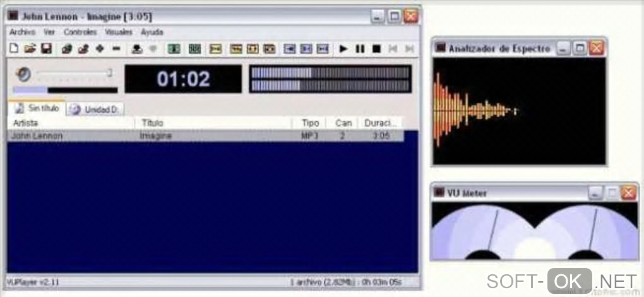The width and height of the screenshot is (644, 297).
Task: Click the spectrum display in Analizador de Espectro
Action: click(520, 111)
